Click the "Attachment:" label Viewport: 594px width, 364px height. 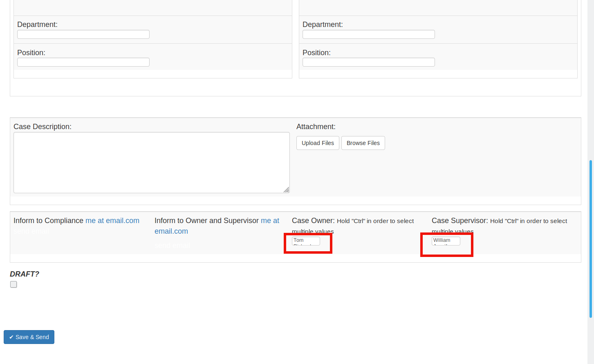pyautogui.click(x=316, y=127)
